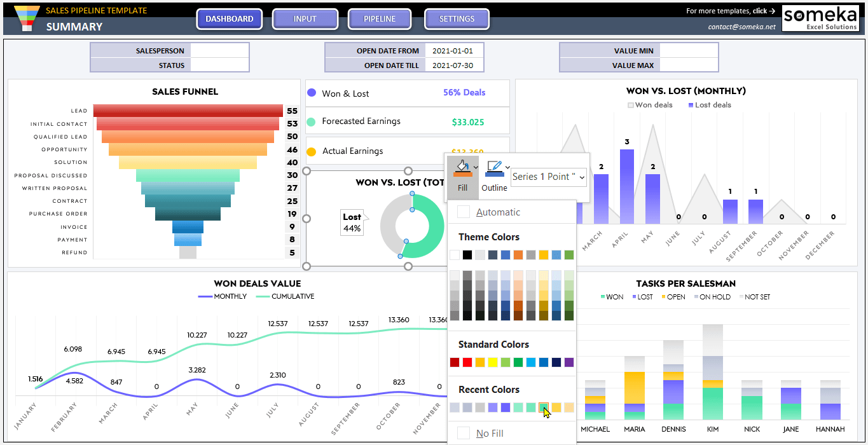Screen dimensions: 868x445
Task: Pick the teal swatch under Recent Colors
Action: tap(544, 407)
